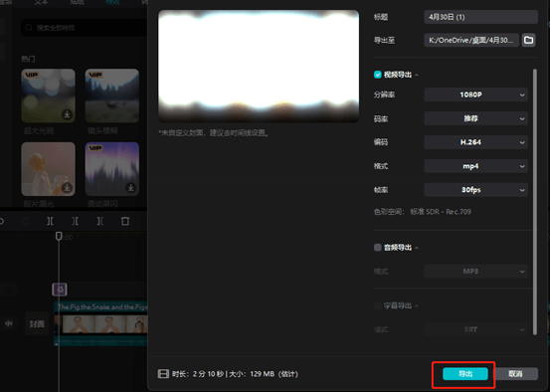The image size is (550, 392).
Task: Click the 未自定义封面 hint text
Action: pyautogui.click(x=214, y=133)
